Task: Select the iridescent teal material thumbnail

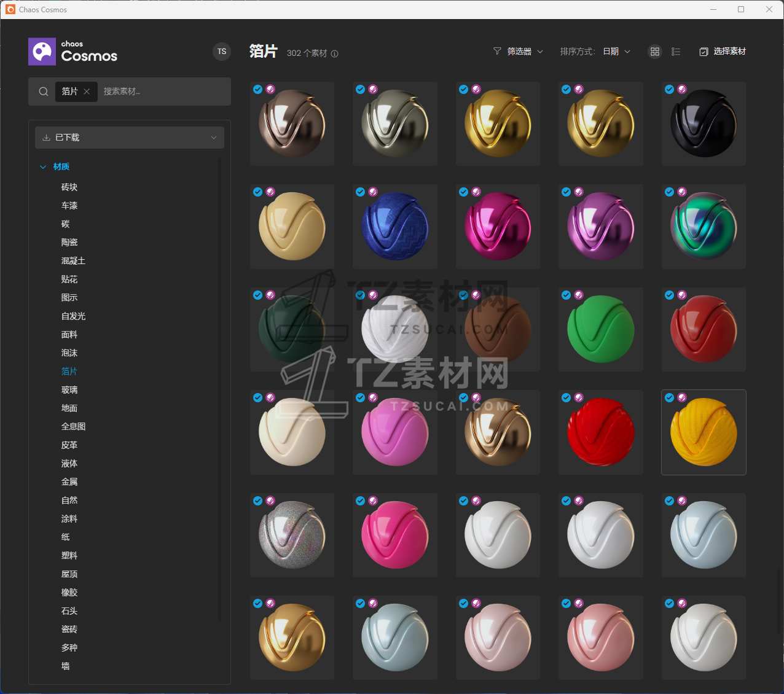Action: (704, 227)
